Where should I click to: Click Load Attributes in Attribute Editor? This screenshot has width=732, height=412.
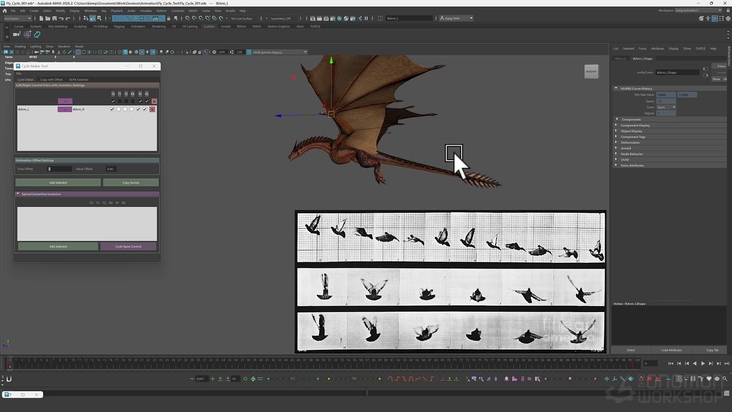(671, 350)
